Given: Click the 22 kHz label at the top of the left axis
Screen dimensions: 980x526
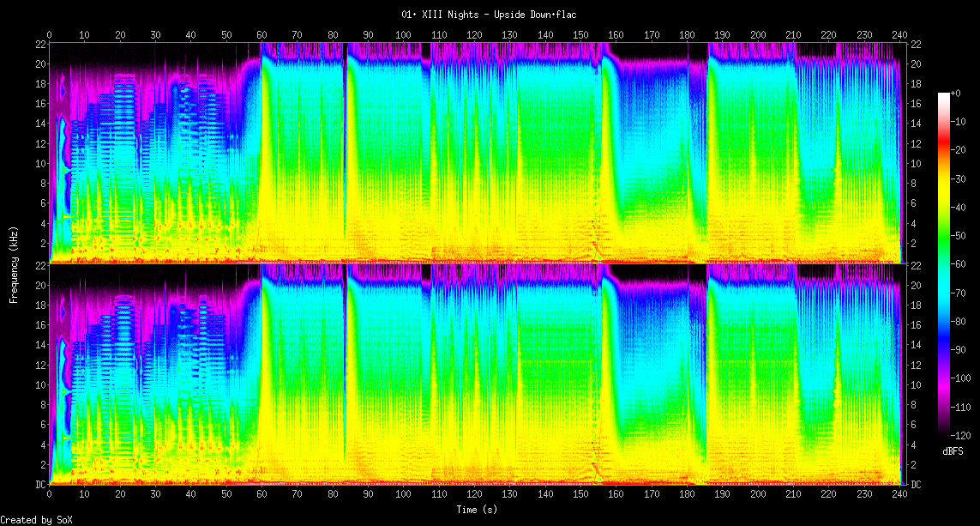Looking at the screenshot, I should click(40, 44).
